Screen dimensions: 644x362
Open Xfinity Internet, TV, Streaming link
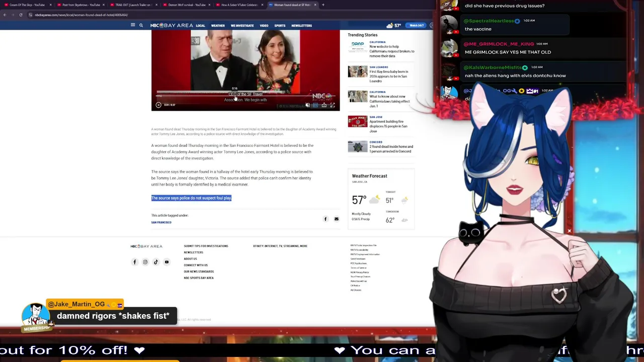coord(280,246)
